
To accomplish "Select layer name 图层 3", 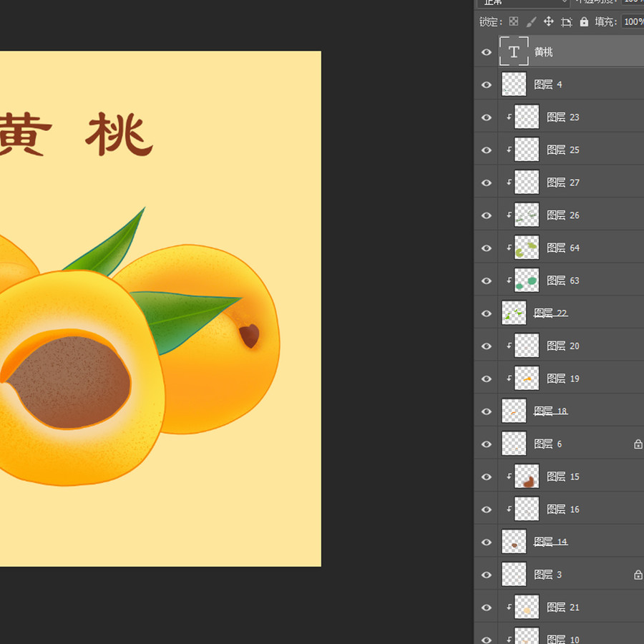I will (x=547, y=575).
